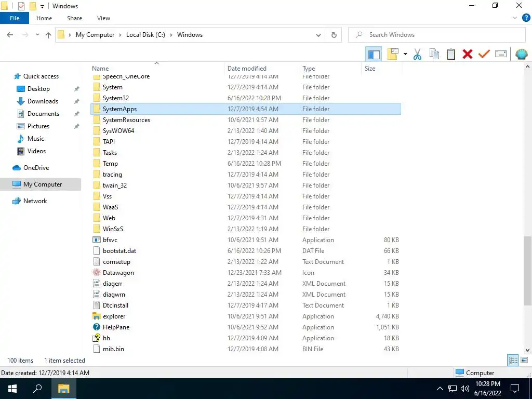Click the orange checkmark properties icon

click(484, 54)
